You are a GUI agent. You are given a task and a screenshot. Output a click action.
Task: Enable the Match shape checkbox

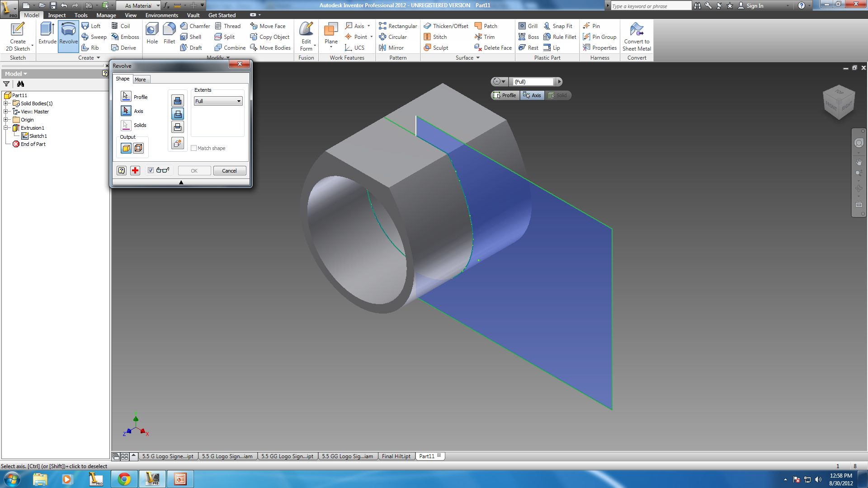(193, 148)
